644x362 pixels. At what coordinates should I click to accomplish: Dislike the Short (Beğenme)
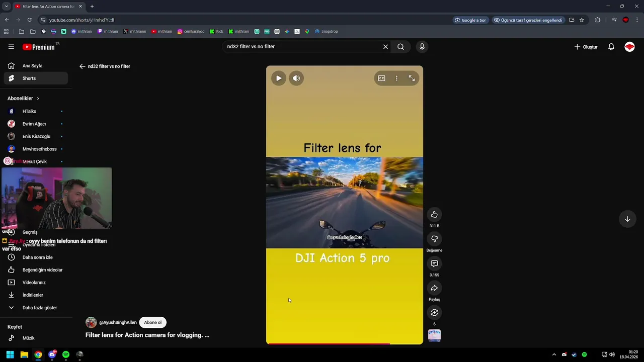click(434, 239)
